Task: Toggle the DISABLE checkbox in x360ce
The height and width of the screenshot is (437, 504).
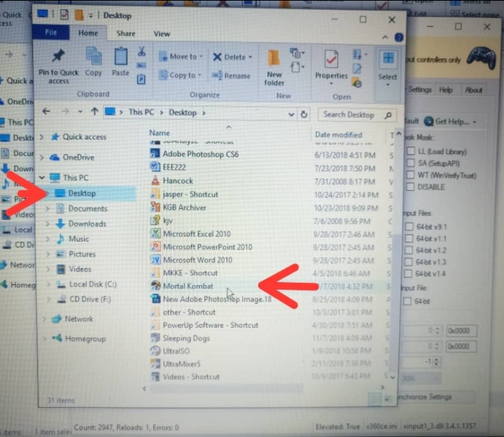Action: click(410, 186)
